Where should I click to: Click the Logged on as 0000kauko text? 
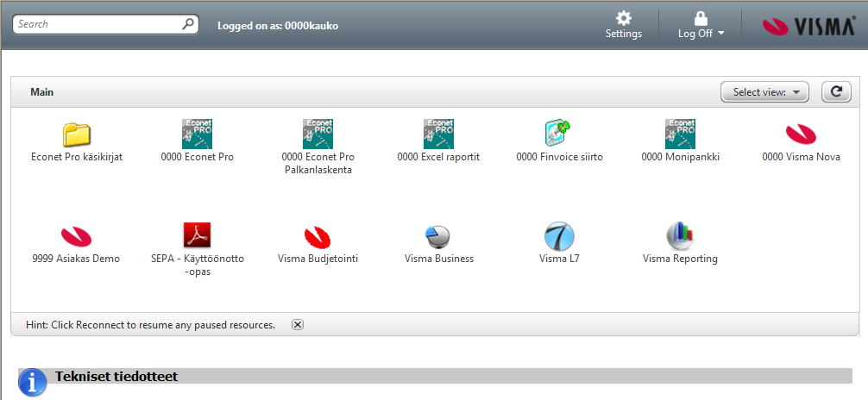point(278,26)
